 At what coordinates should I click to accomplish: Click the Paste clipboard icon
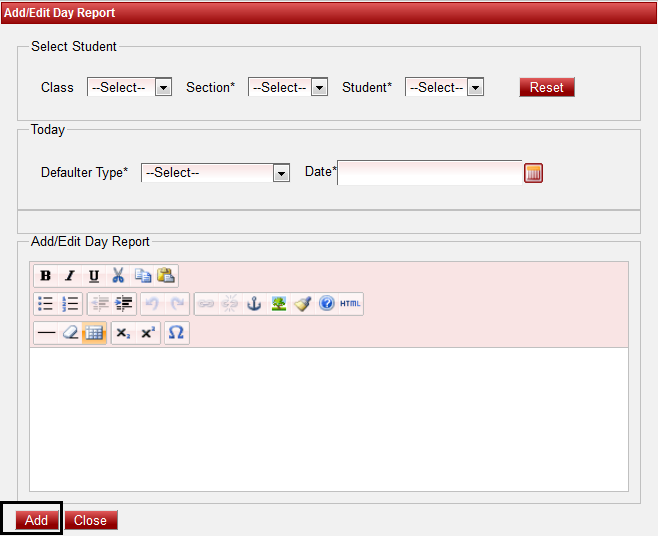[x=166, y=276]
